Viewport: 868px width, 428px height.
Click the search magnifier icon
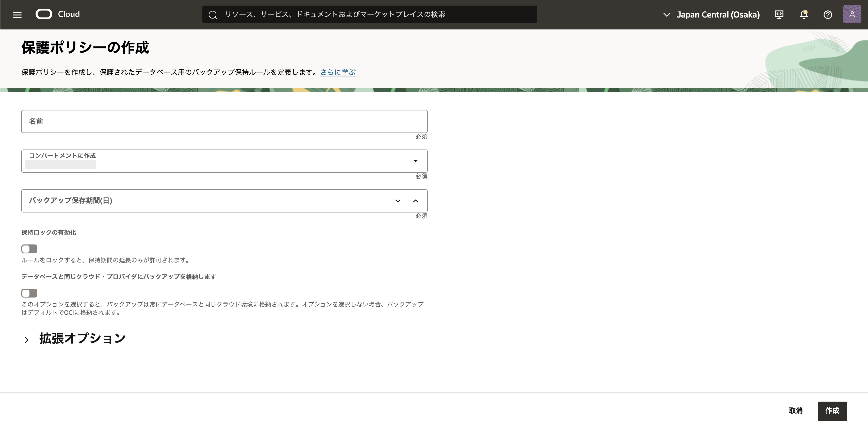pyautogui.click(x=213, y=15)
